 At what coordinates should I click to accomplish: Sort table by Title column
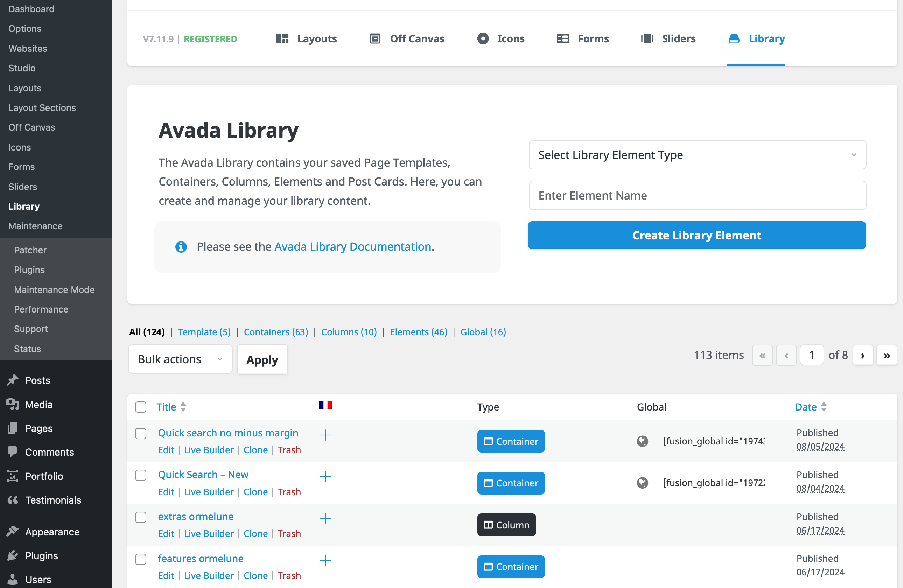pos(171,407)
